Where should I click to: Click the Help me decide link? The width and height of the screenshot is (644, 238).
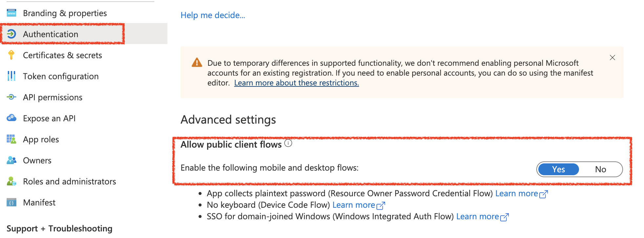[213, 15]
